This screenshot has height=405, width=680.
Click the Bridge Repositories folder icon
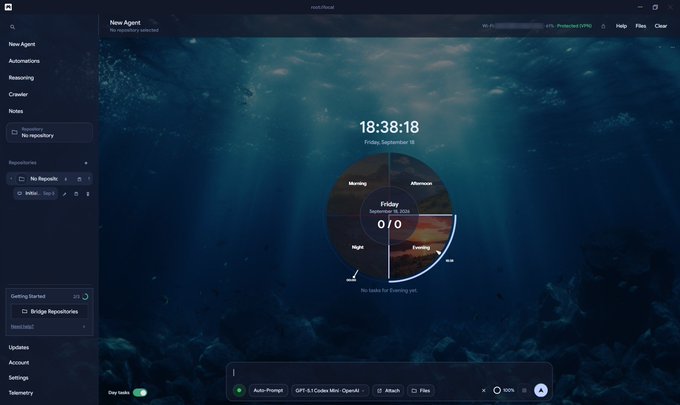24,311
